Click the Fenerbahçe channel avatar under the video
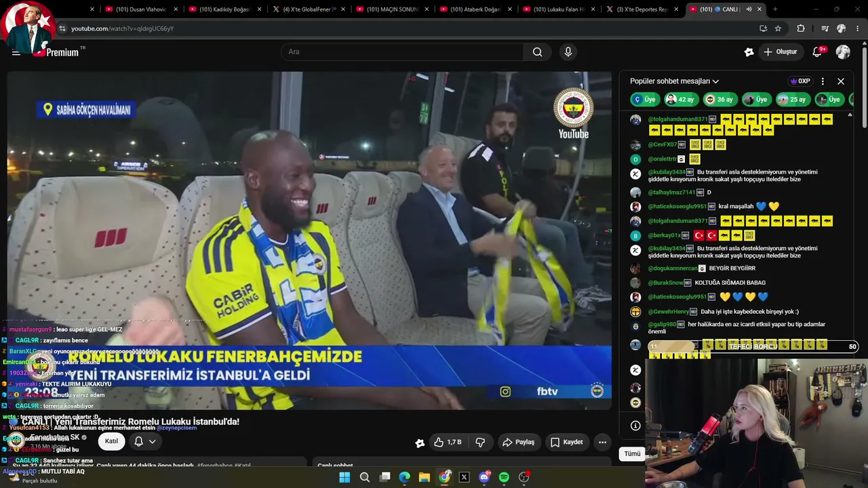The height and width of the screenshot is (488, 868). pyautogui.click(x=18, y=440)
